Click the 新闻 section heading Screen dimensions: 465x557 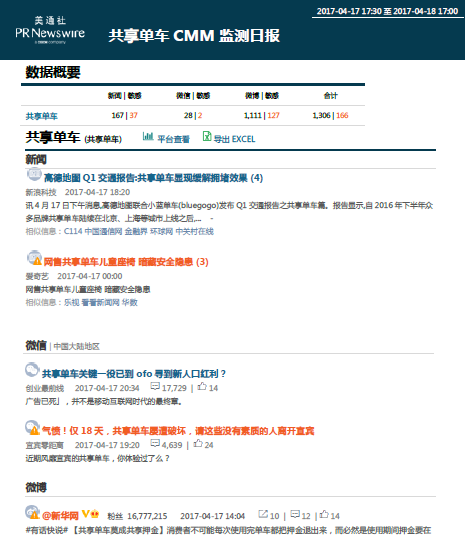(x=36, y=160)
